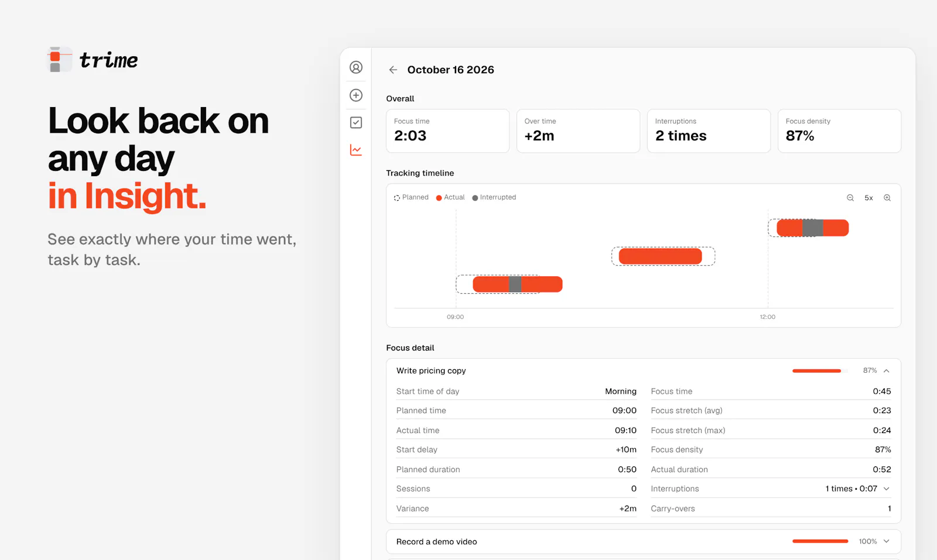Click the Tracking timeline heading
Viewport: 937px width, 560px height.
point(420,173)
